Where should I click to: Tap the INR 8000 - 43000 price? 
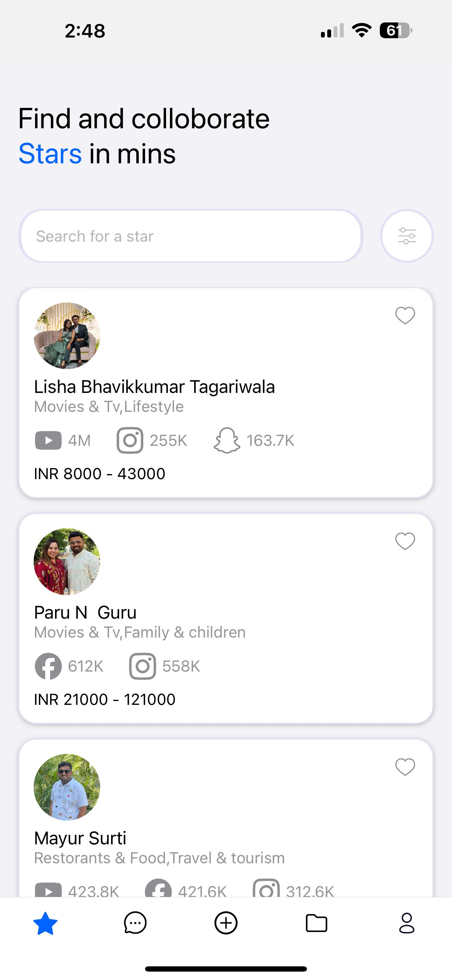pyautogui.click(x=100, y=474)
